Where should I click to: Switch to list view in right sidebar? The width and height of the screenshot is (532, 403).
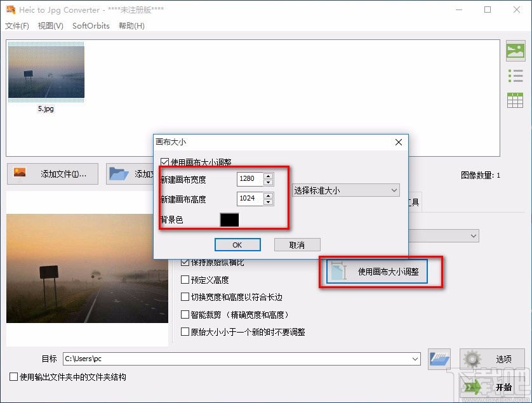515,76
